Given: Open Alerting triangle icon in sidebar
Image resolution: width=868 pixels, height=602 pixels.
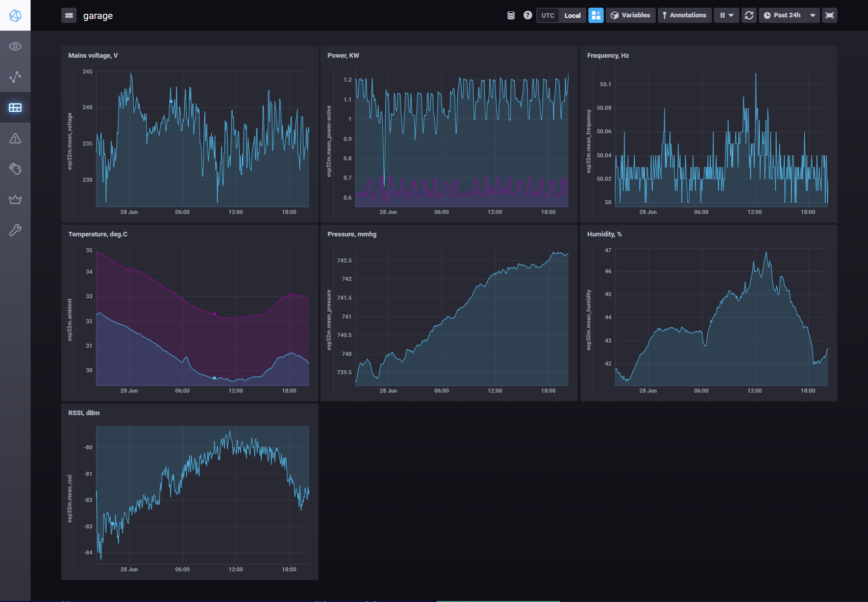Looking at the screenshot, I should (x=15, y=138).
